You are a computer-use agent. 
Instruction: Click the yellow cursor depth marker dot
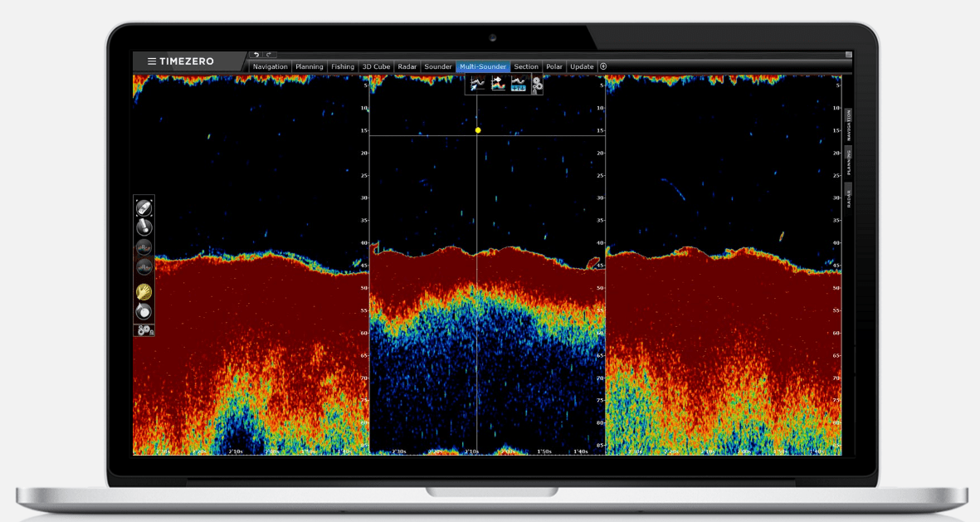(x=478, y=130)
